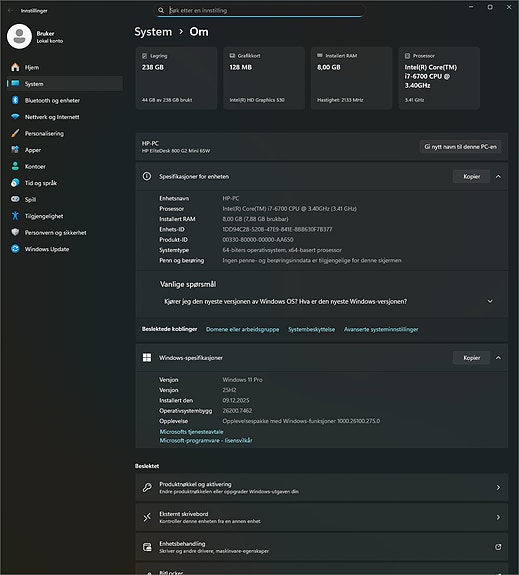The height and width of the screenshot is (575, 519).
Task: Collapse the Spesifikasjoner for enheten section
Action: pos(498,176)
